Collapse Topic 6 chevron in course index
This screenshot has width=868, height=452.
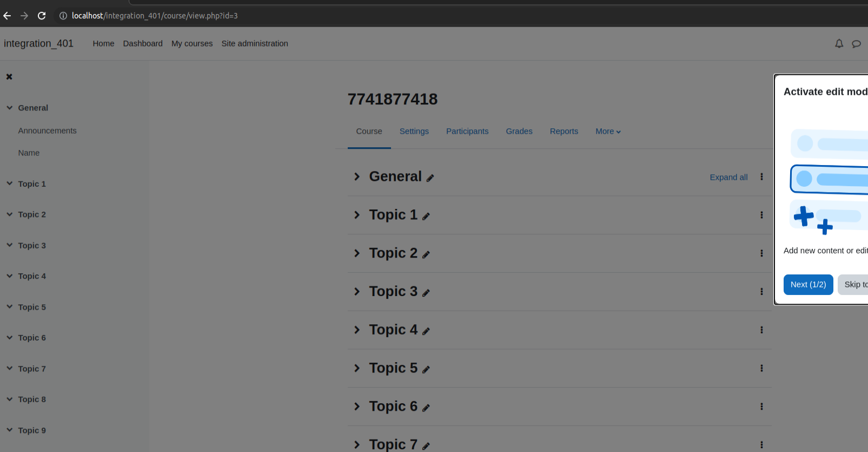coord(10,337)
